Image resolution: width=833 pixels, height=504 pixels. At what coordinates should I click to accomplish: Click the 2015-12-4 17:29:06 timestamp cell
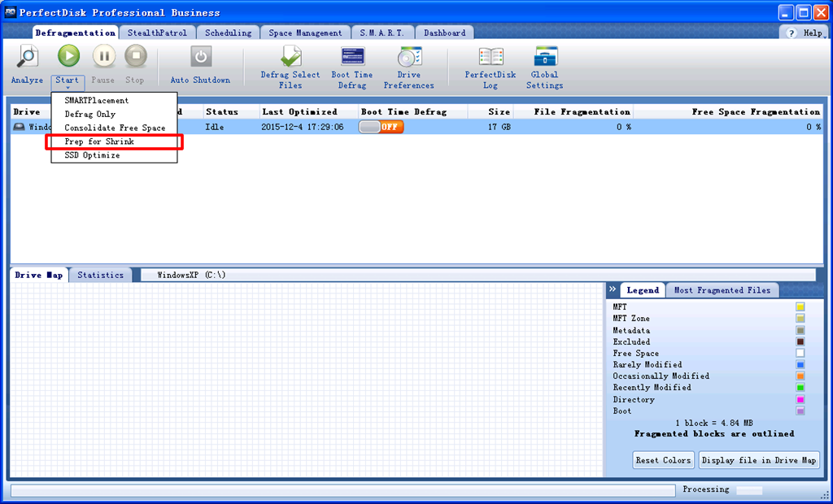tap(303, 128)
